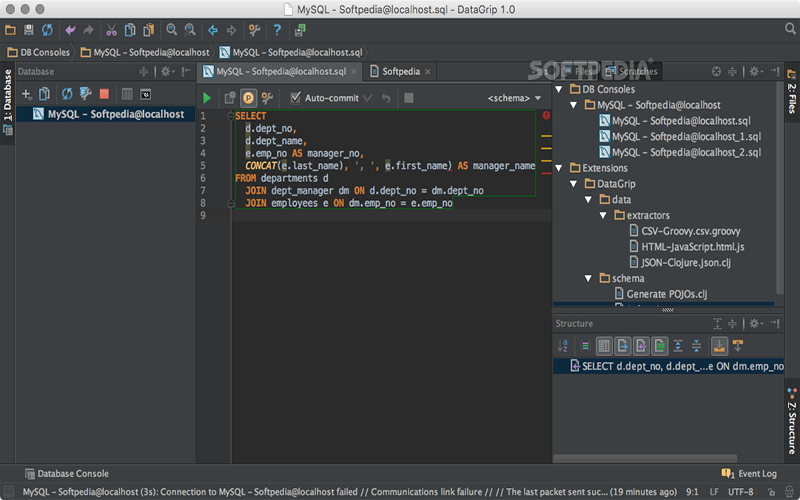Open the <schema> dropdown
Screen dimensions: 800x500
coord(514,98)
